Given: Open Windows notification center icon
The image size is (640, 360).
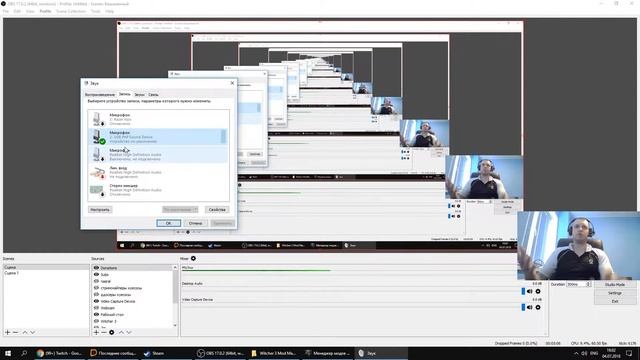Looking at the screenshot, I should tap(629, 353).
